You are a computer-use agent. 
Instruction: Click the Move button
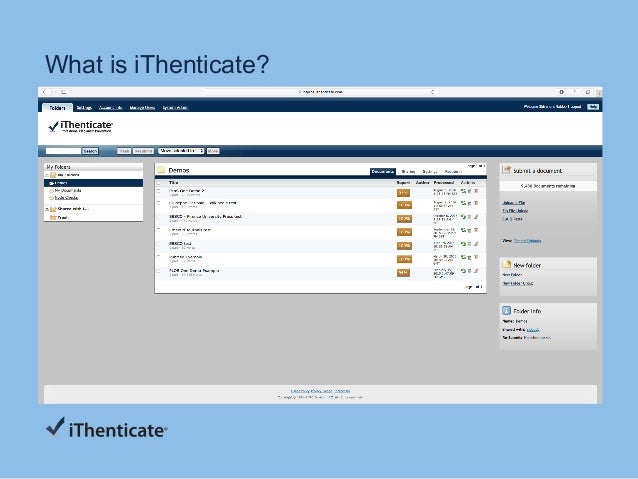213,151
